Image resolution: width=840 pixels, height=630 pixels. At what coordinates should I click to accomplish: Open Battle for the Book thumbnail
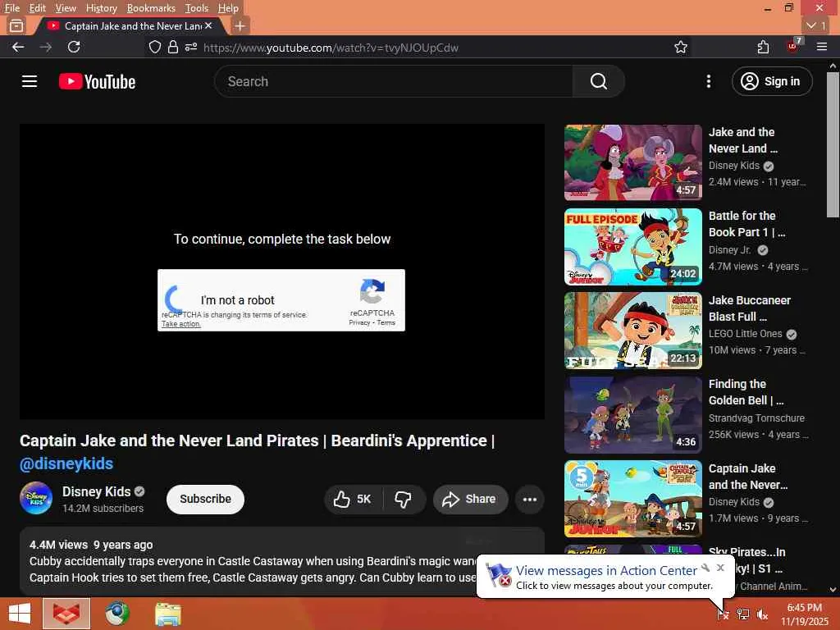632,246
